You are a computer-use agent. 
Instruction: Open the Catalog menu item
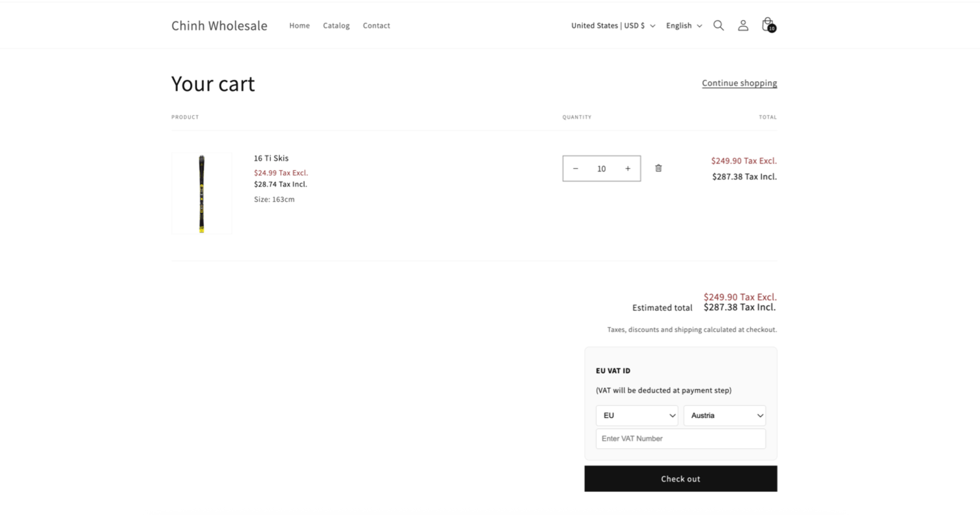(x=336, y=26)
